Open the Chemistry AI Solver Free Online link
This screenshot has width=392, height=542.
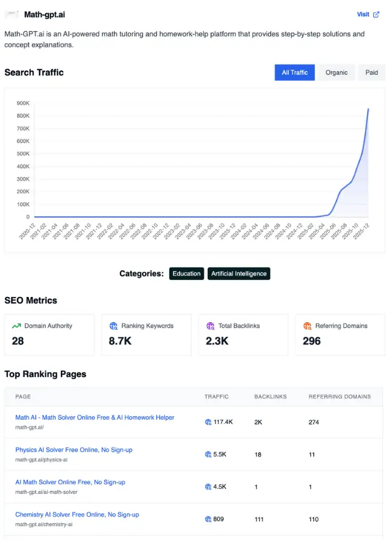[x=77, y=514]
